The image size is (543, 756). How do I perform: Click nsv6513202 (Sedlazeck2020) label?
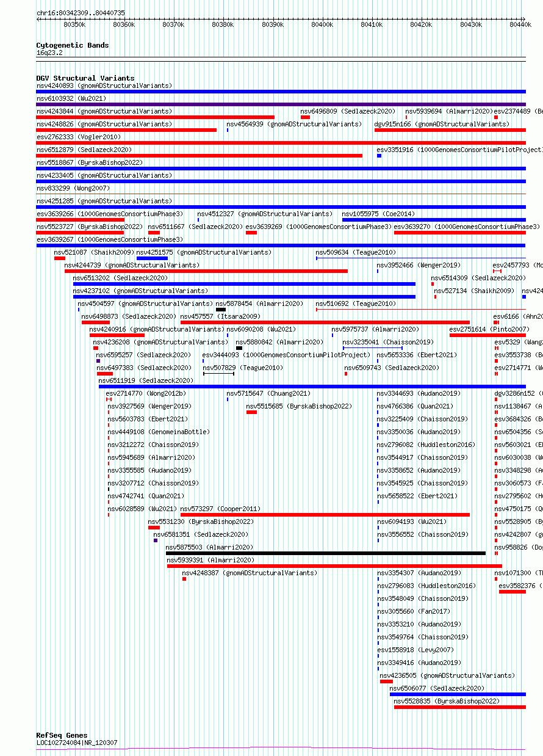[x=121, y=278]
